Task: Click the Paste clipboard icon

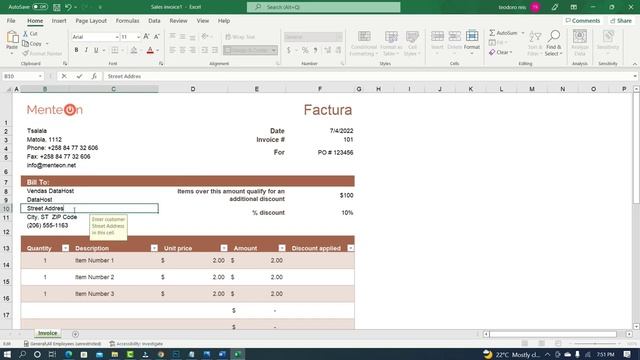Action: pyautogui.click(x=12, y=38)
